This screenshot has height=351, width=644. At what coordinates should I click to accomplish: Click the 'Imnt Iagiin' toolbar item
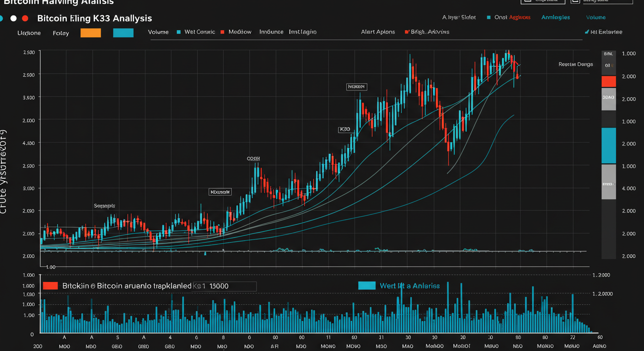point(302,32)
